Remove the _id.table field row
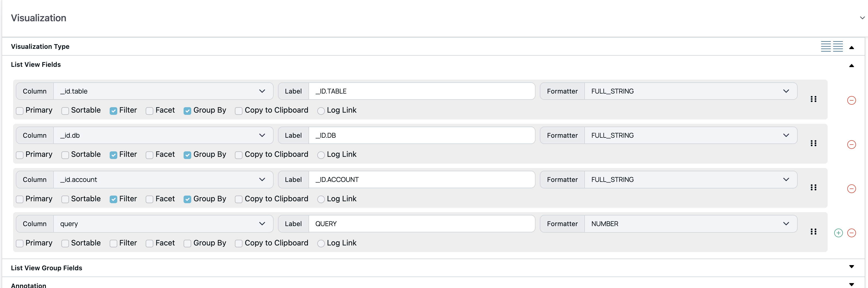868x288 pixels. (x=851, y=100)
